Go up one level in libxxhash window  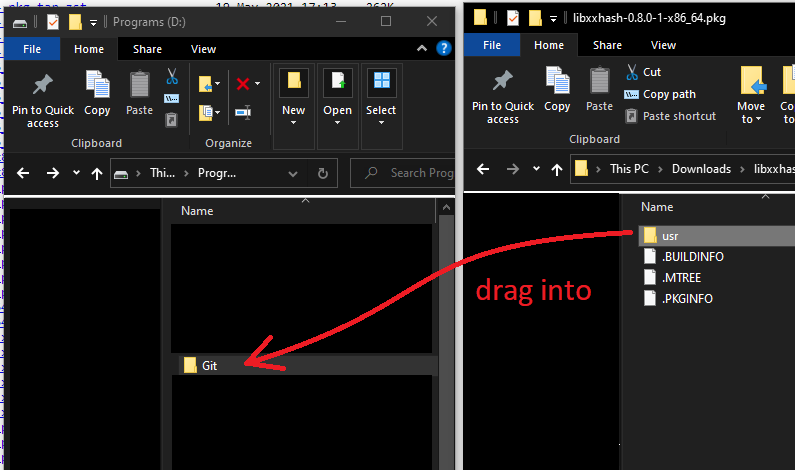click(x=557, y=170)
